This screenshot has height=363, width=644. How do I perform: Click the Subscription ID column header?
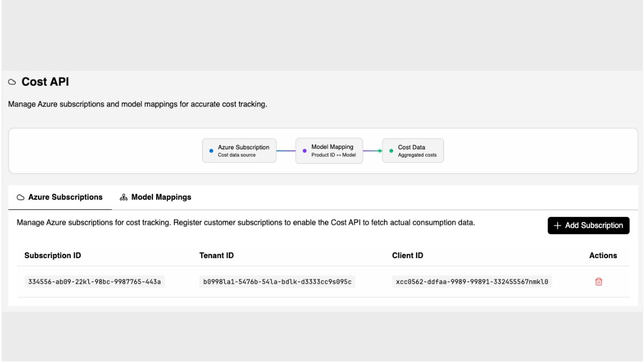tap(52, 255)
